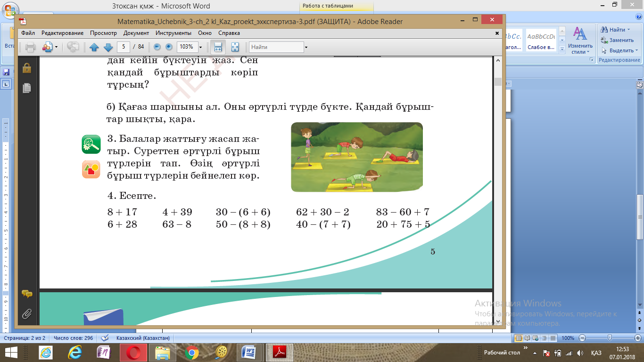Open the Pages panel in Reader sidebar
The height and width of the screenshot is (362, 644).
(x=27, y=88)
